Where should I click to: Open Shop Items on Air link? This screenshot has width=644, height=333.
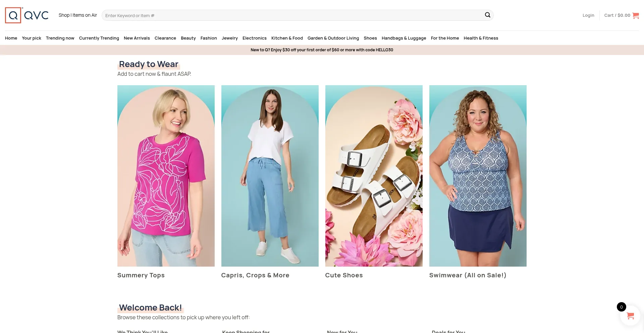point(78,15)
